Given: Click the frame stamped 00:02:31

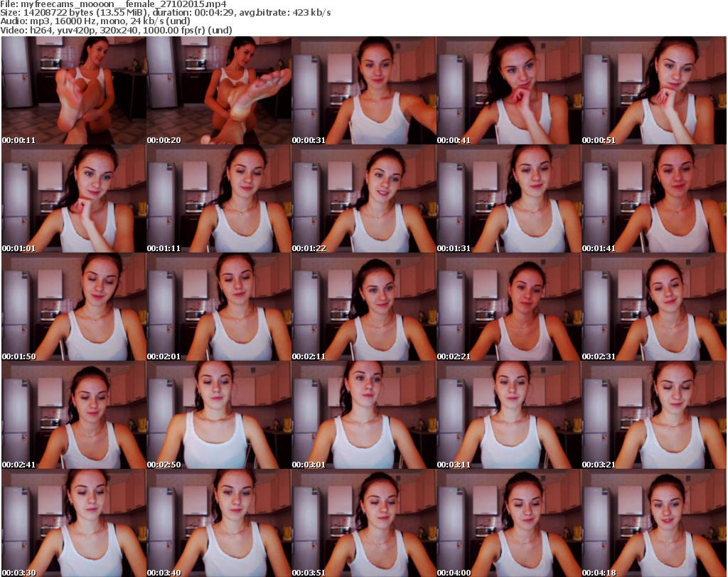Looking at the screenshot, I should [x=654, y=307].
